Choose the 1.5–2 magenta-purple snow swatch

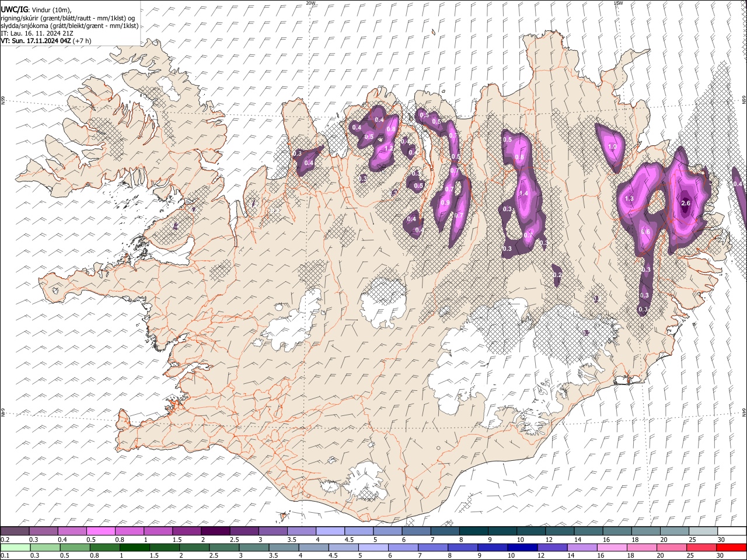(x=186, y=531)
